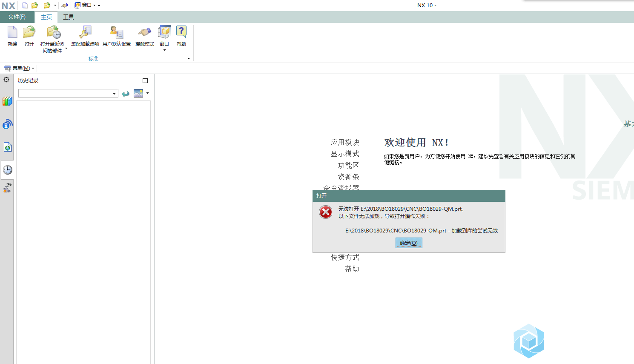Viewport: 634px width, 364px height.
Task: Open the 应用模块 welcome link
Action: (345, 142)
